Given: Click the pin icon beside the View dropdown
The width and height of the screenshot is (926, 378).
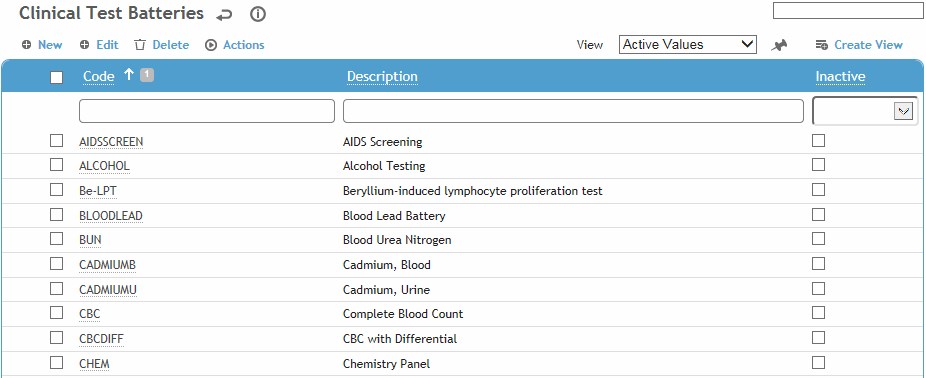Looking at the screenshot, I should (780, 45).
